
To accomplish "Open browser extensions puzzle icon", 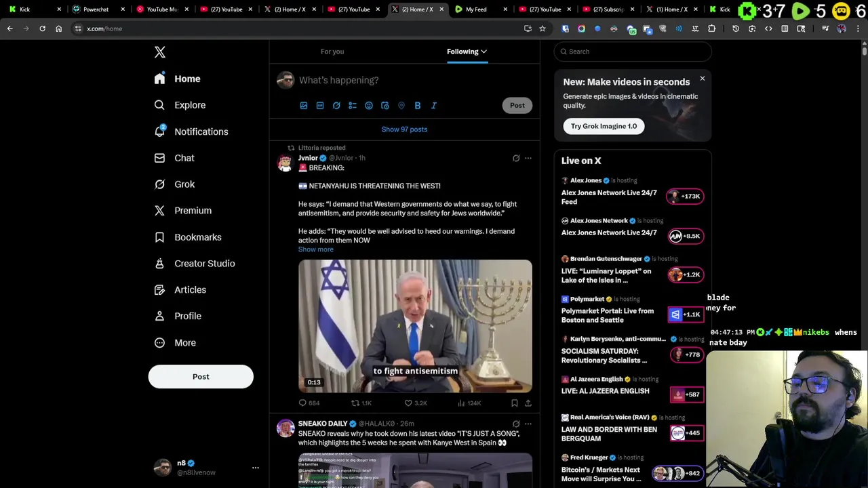I will tap(711, 28).
